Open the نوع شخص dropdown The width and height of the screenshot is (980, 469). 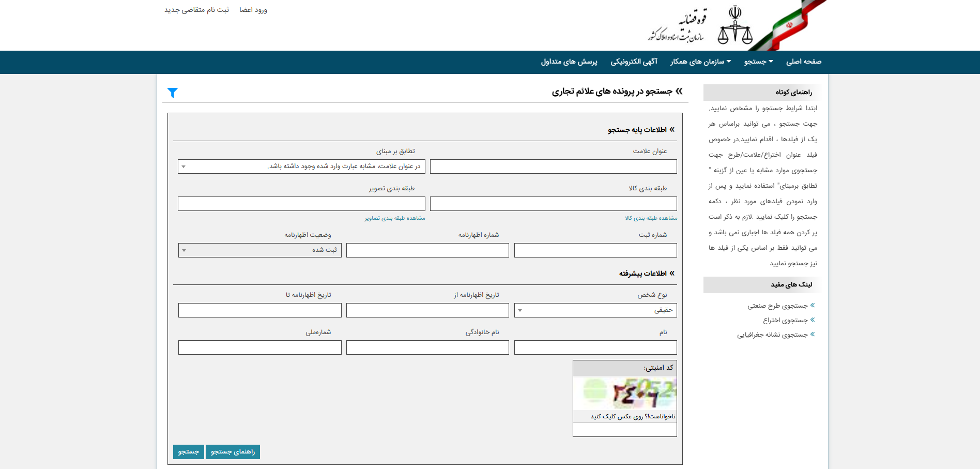point(595,310)
